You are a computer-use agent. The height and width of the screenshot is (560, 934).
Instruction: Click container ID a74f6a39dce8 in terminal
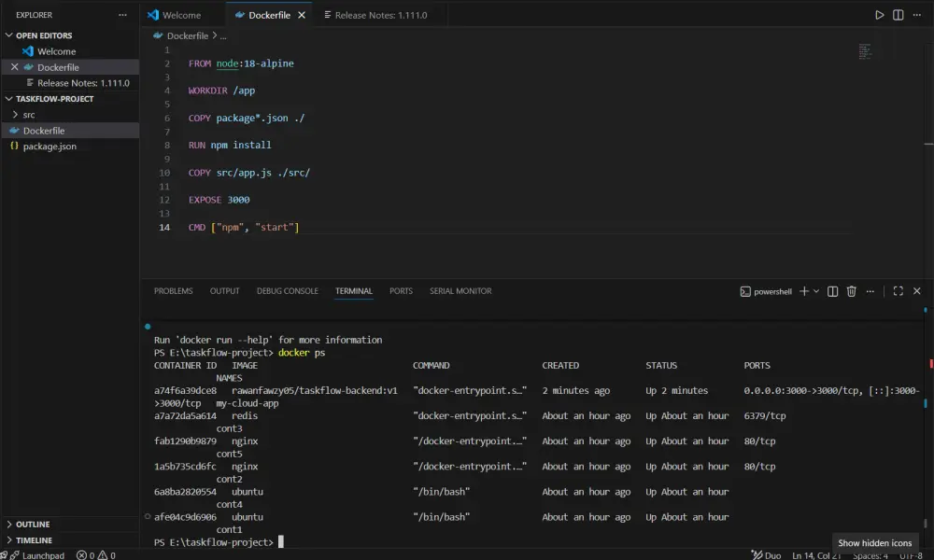point(185,390)
